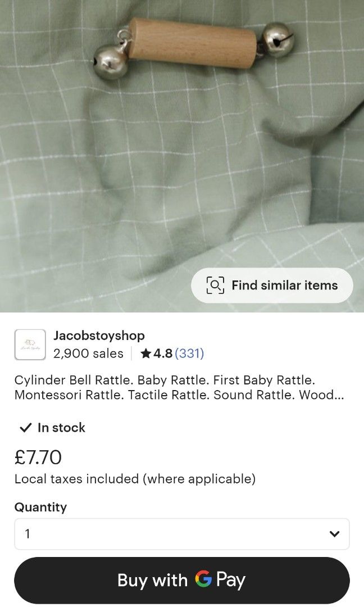This screenshot has width=364, height=607.
Task: Click the right silver bell in photo
Action: pos(277,40)
